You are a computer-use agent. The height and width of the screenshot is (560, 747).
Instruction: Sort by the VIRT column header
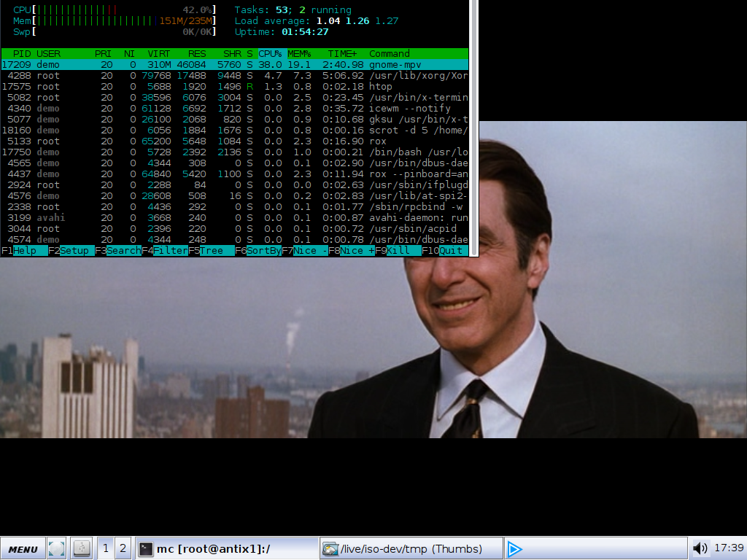pos(159,54)
